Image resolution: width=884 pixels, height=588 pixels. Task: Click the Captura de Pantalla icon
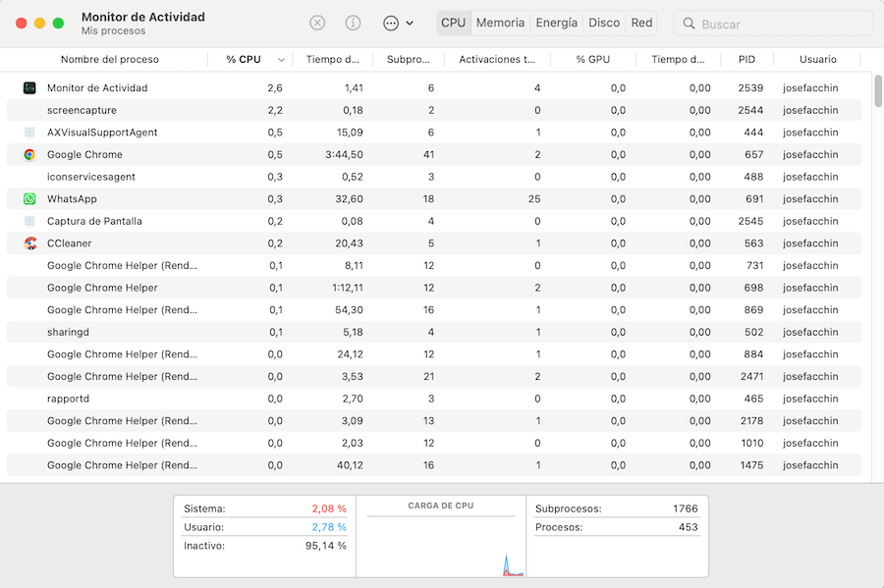pos(29,221)
